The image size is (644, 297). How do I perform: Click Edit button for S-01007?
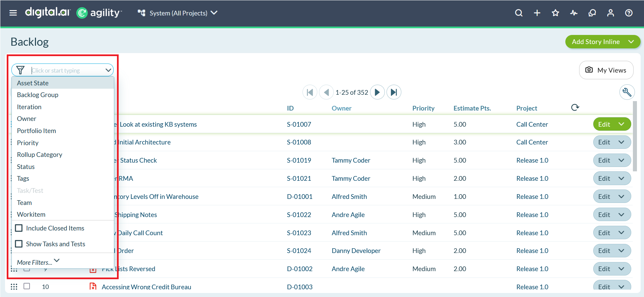(604, 124)
